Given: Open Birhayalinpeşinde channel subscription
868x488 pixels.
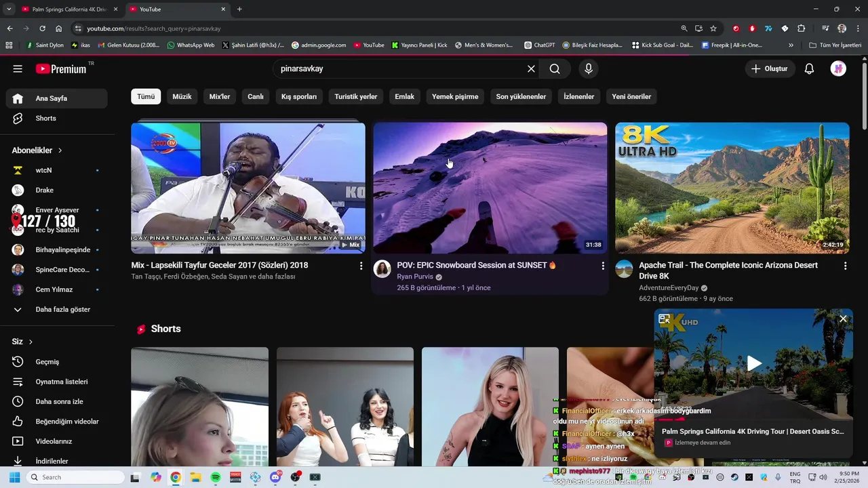Looking at the screenshot, I should click(57, 249).
